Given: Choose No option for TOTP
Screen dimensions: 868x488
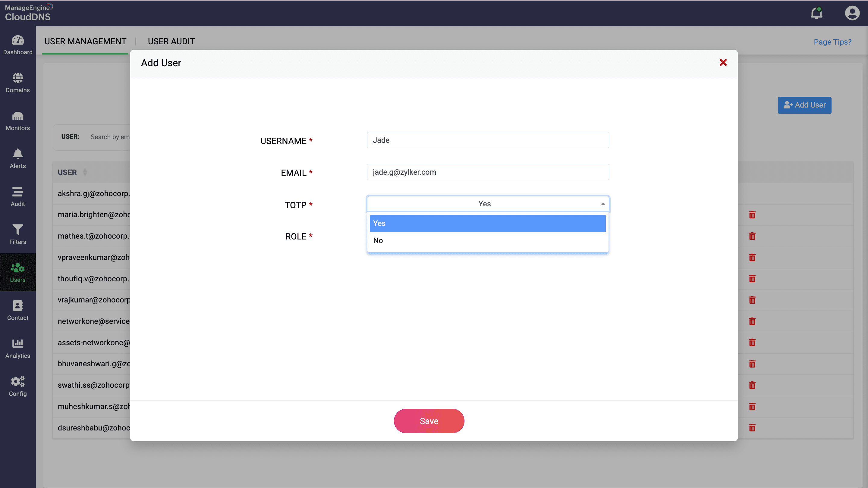Looking at the screenshot, I should [487, 240].
